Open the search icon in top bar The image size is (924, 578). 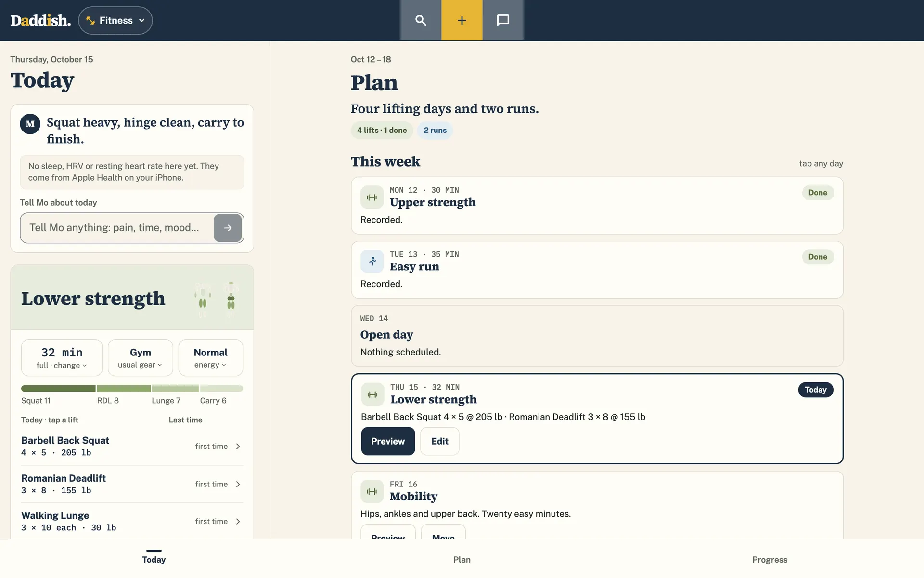pos(421,20)
